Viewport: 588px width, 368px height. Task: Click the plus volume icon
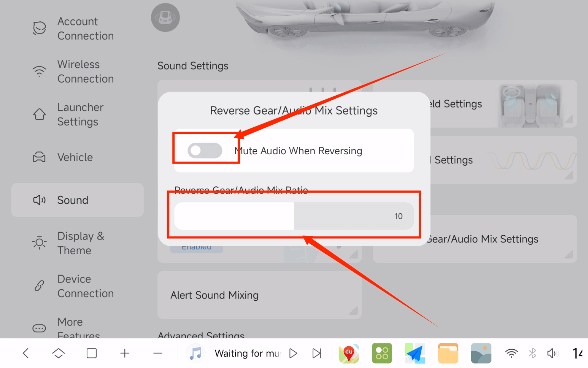pos(125,353)
